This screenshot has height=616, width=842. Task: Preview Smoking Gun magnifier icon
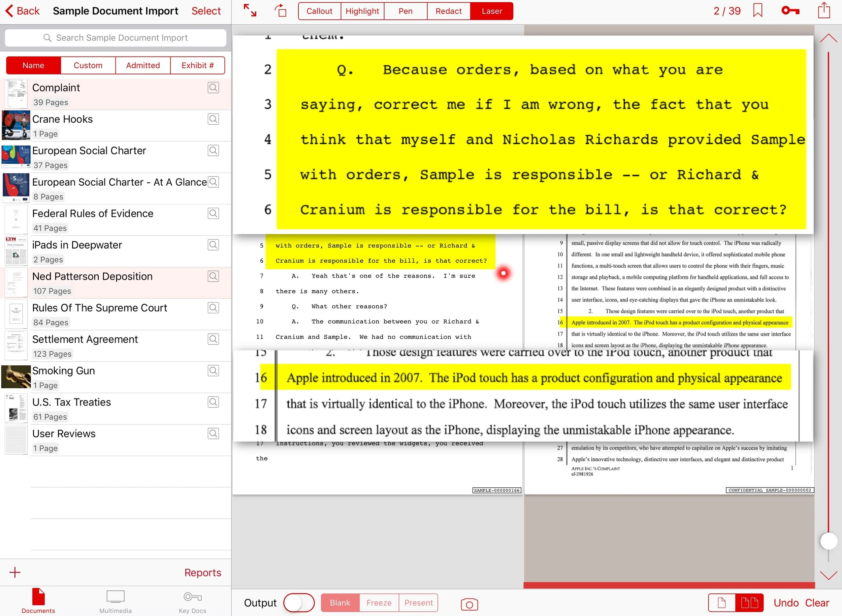(x=213, y=370)
